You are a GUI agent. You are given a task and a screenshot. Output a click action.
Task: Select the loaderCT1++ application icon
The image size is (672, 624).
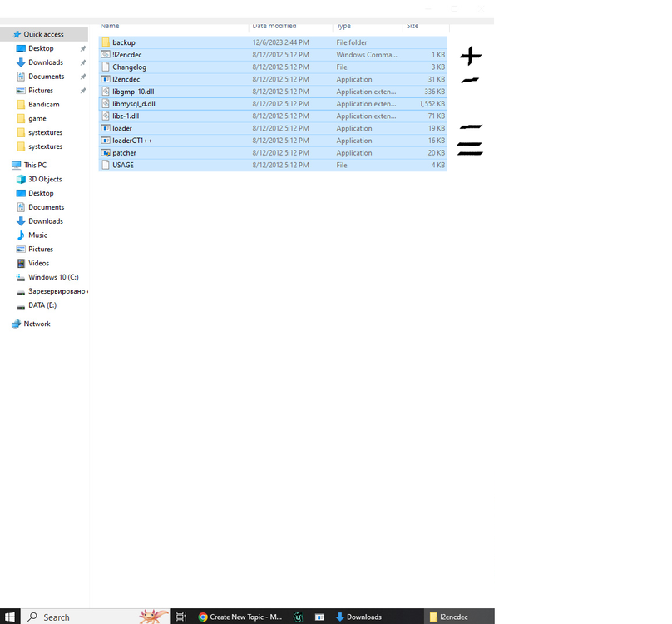pos(106,141)
